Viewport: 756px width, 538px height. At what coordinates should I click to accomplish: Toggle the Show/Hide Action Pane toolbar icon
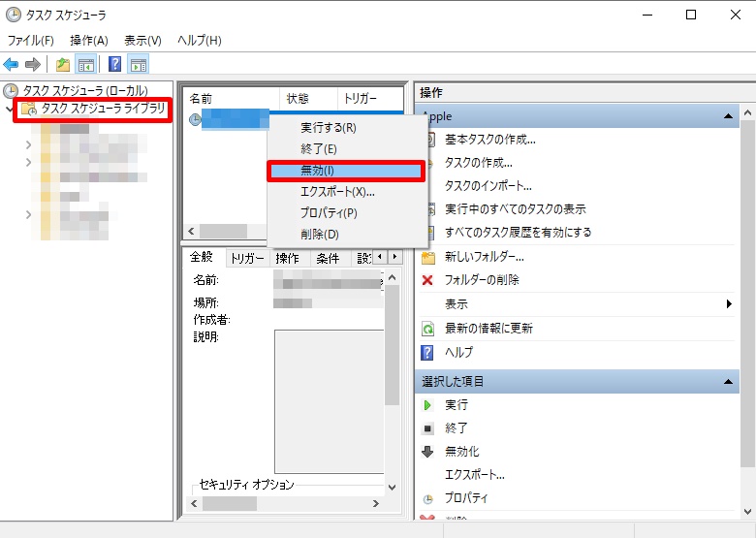(139, 64)
